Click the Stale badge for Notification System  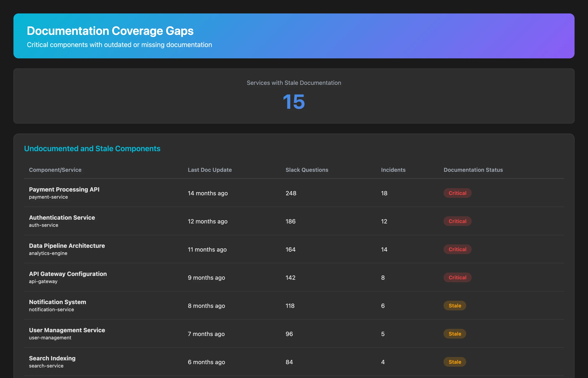point(455,306)
